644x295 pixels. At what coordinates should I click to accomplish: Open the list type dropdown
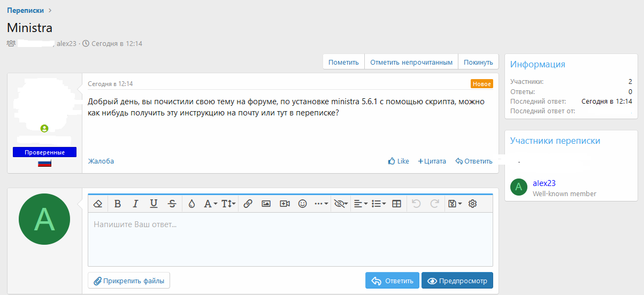379,204
